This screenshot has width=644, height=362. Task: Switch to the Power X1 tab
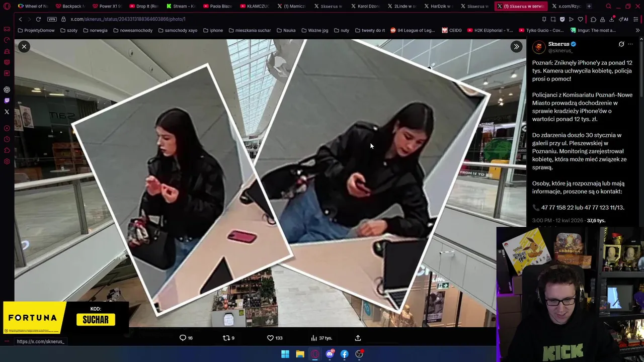tap(107, 6)
